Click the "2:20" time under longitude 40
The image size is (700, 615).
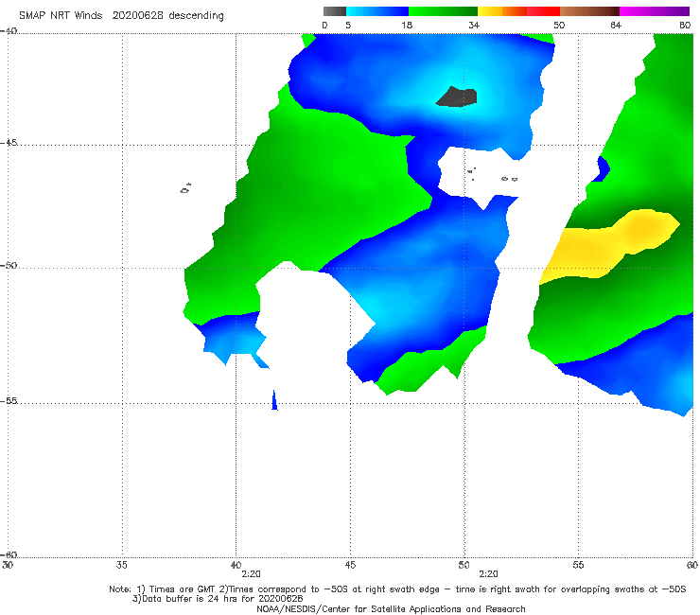point(251,574)
